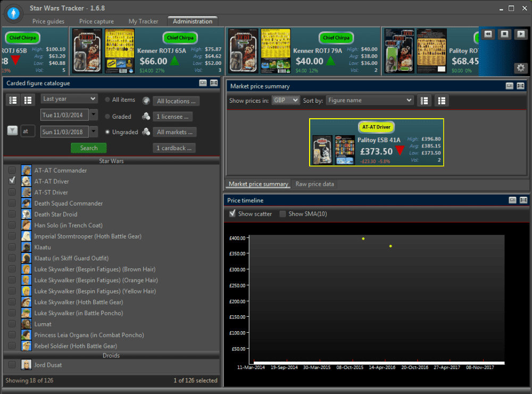Click the green Search button
The height and width of the screenshot is (394, 532).
(88, 148)
